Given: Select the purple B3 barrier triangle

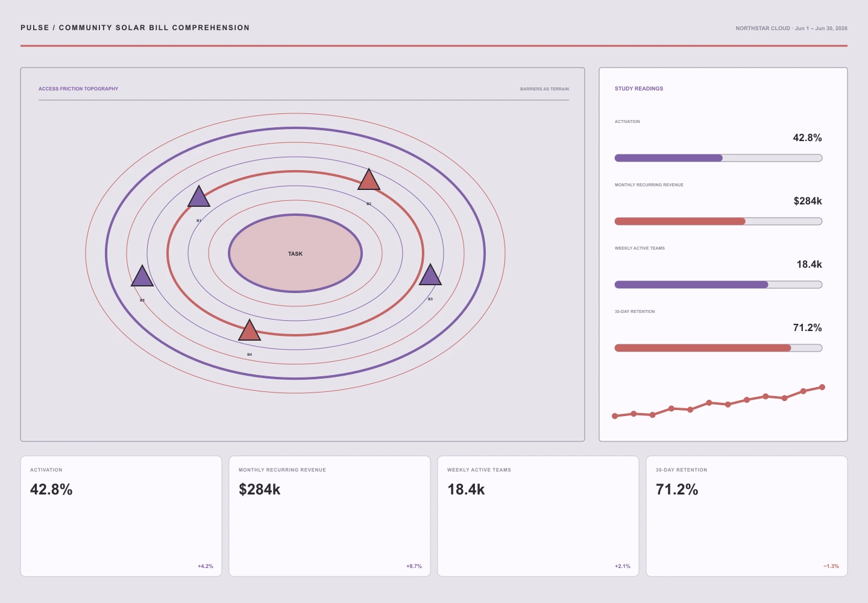Looking at the screenshot, I should 430,276.
